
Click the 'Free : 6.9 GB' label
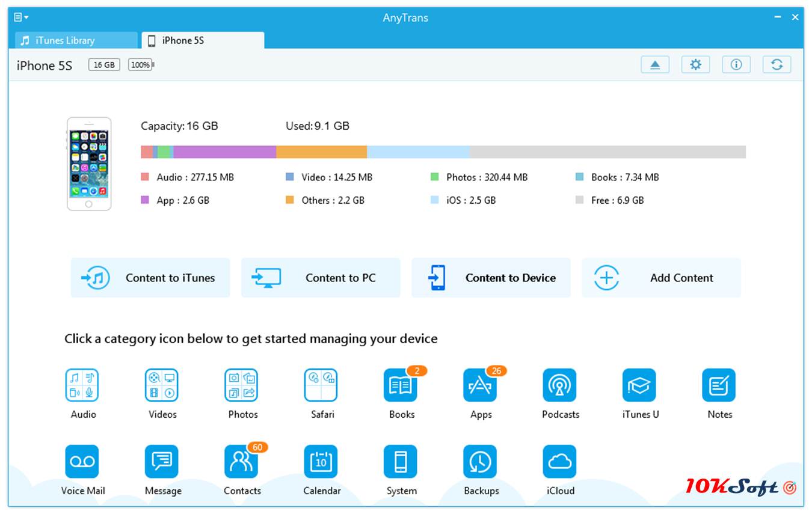[x=618, y=200]
